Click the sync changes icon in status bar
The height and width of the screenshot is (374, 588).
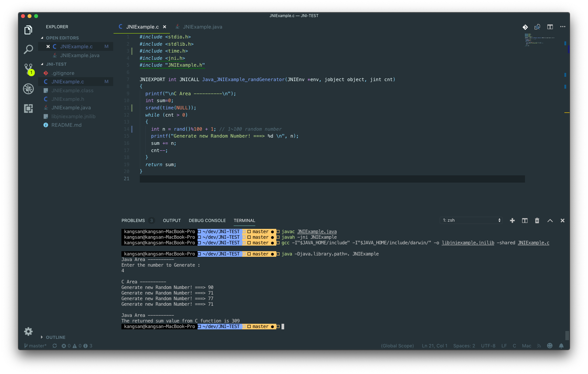(x=55, y=346)
